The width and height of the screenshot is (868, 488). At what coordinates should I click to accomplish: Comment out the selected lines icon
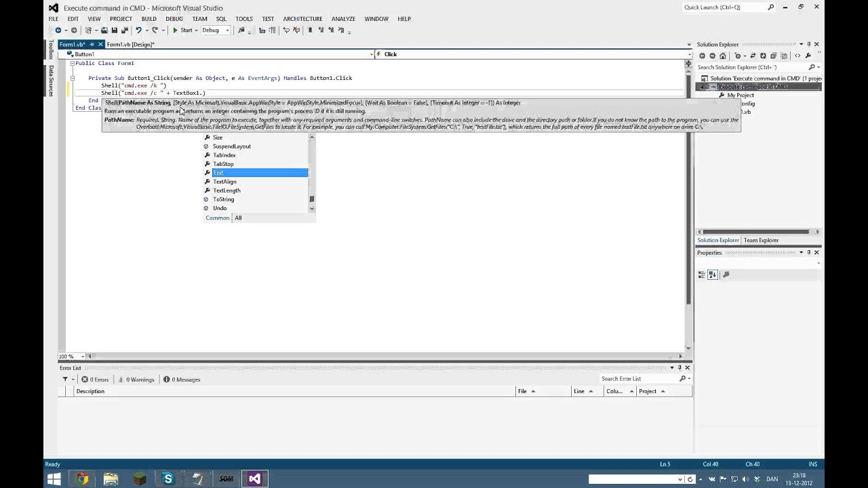285,30
